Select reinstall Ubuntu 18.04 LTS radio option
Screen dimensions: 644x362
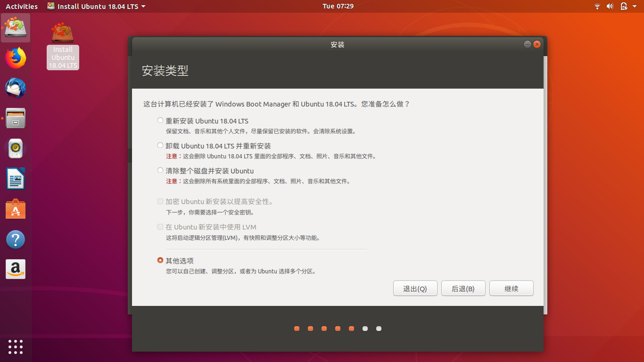click(160, 121)
